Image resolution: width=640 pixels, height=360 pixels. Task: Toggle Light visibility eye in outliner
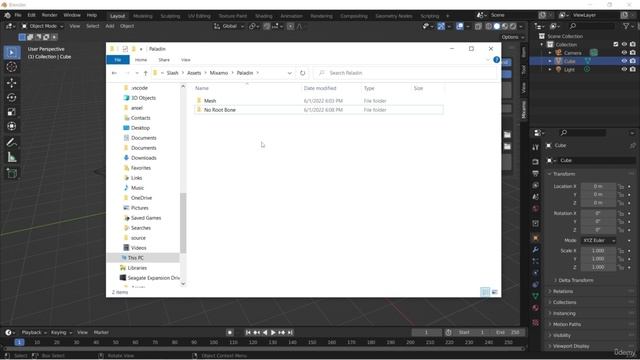(624, 69)
